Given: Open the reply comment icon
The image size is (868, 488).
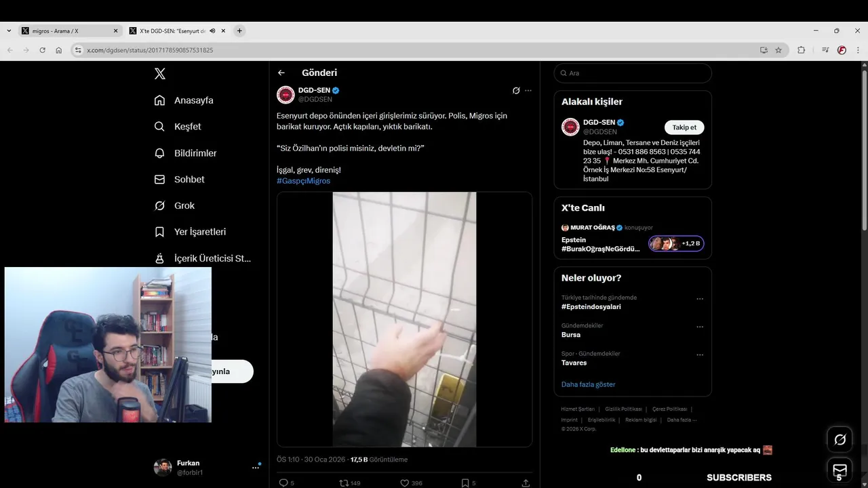Looking at the screenshot, I should (283, 483).
